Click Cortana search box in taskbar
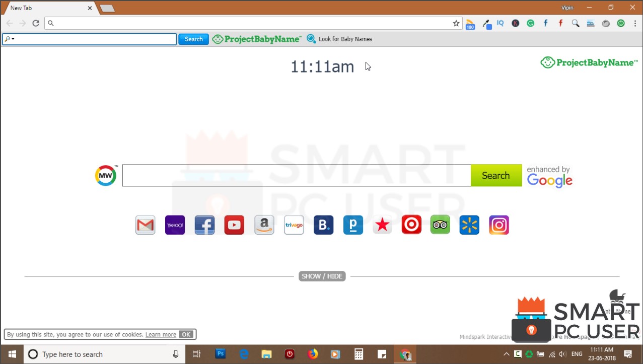The width and height of the screenshot is (643, 364). pyautogui.click(x=104, y=354)
